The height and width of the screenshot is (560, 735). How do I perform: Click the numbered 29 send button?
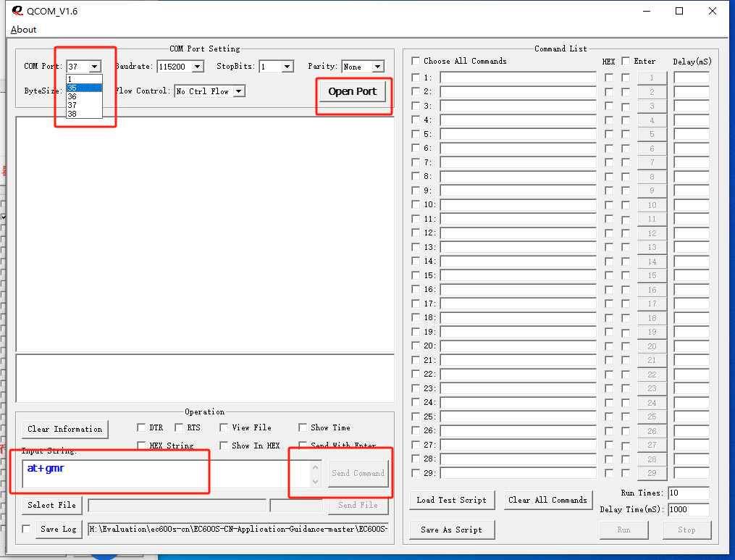[652, 473]
